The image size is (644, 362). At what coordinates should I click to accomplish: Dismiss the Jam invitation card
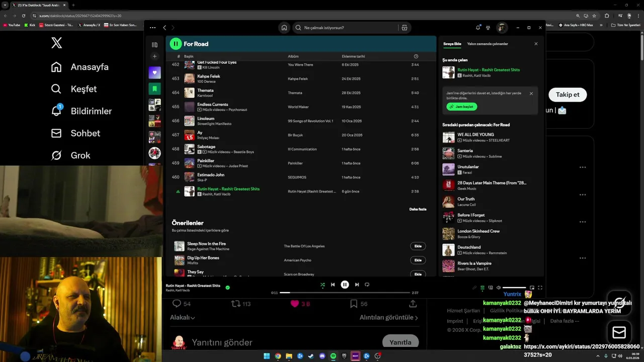point(531,94)
